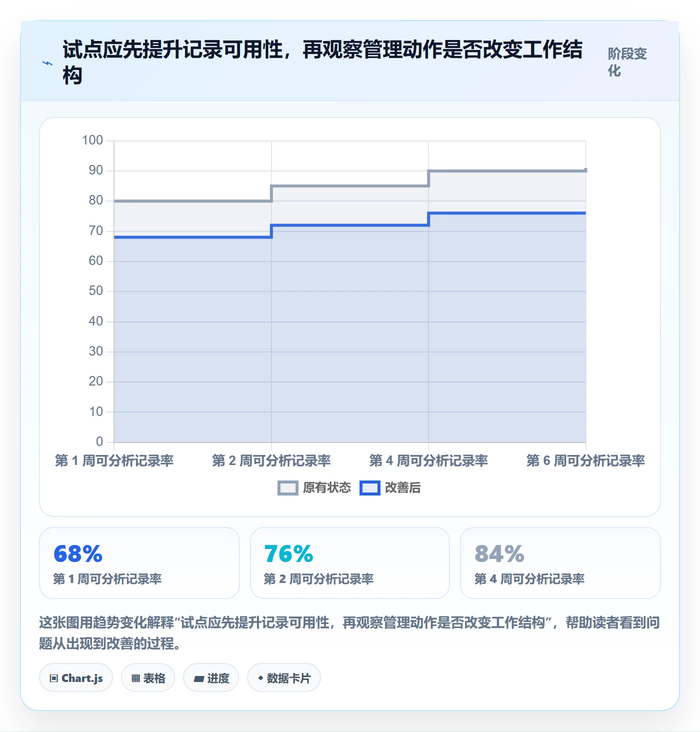This screenshot has height=732, width=700.
Task: Open the 84% fourth-week data card
Action: tap(560, 563)
